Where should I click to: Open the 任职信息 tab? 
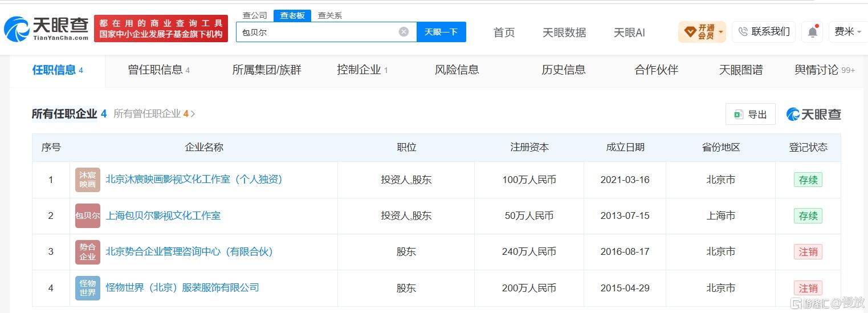(x=58, y=70)
